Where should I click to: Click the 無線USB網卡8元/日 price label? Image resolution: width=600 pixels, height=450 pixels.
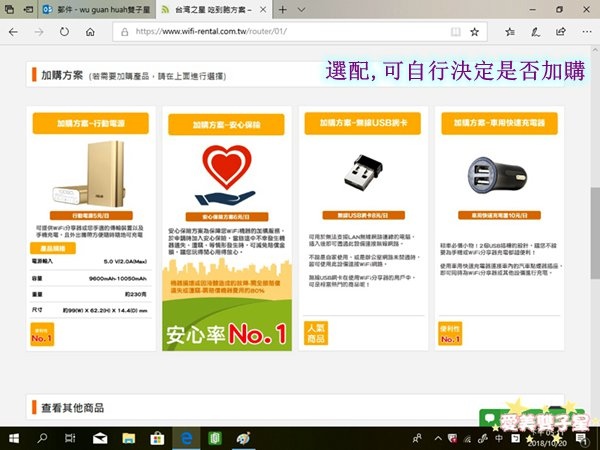(x=363, y=215)
